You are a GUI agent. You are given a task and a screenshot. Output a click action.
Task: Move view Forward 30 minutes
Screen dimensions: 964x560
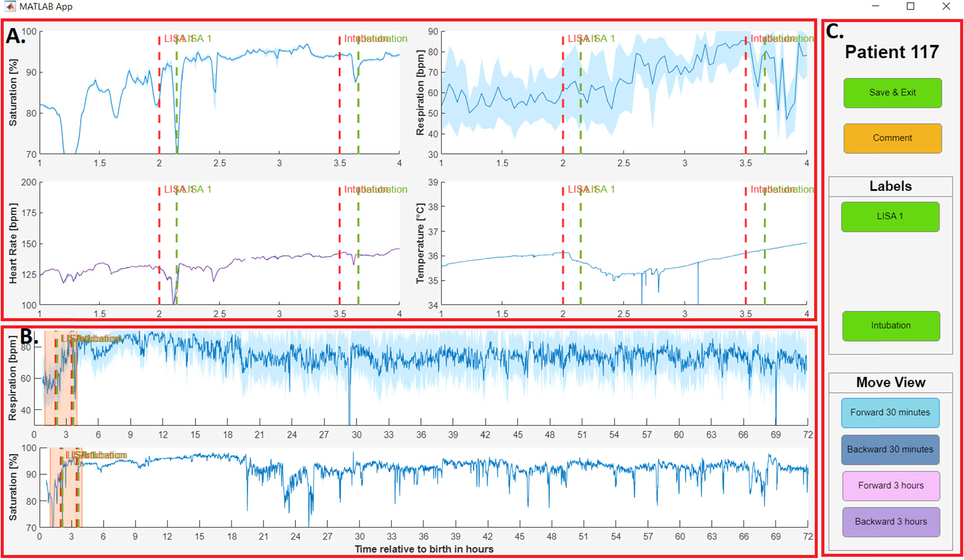[x=890, y=413]
